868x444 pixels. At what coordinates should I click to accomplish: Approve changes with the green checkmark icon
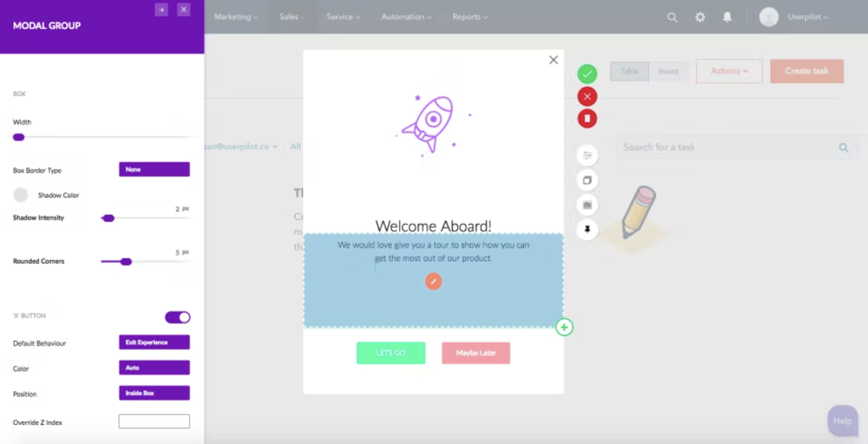pyautogui.click(x=587, y=73)
